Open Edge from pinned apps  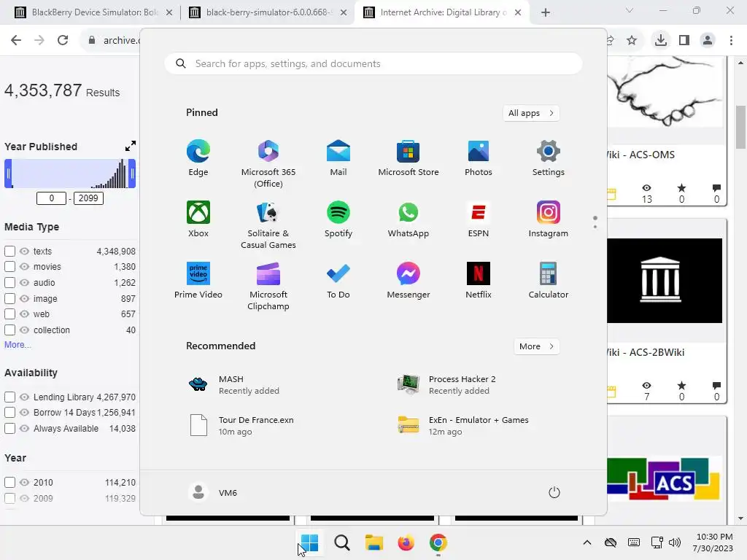coord(198,158)
